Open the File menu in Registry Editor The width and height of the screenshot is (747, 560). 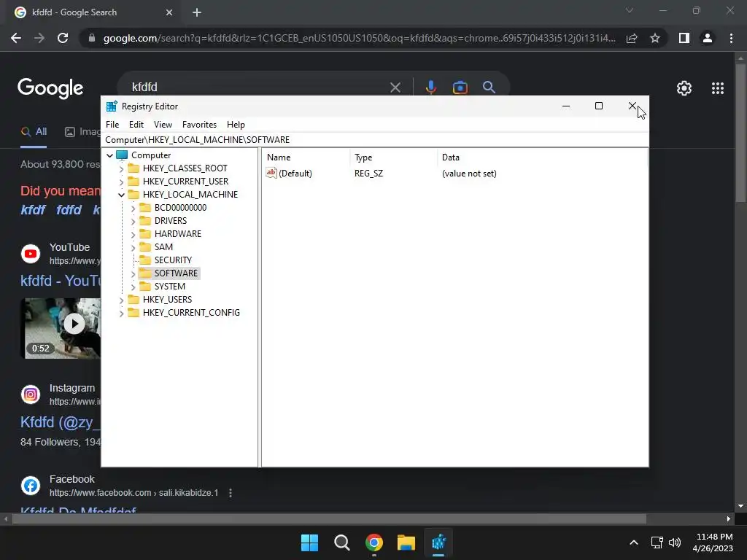(112, 124)
